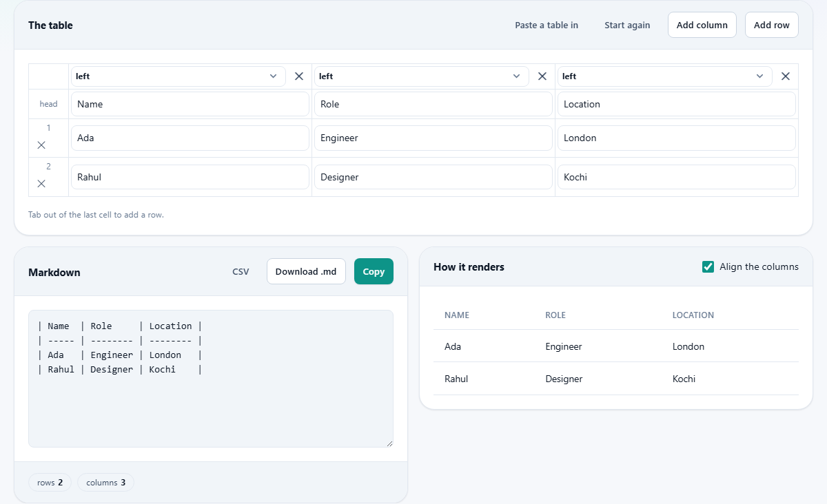Edit the Role header cell
The height and width of the screenshot is (504, 827).
pyautogui.click(x=433, y=104)
